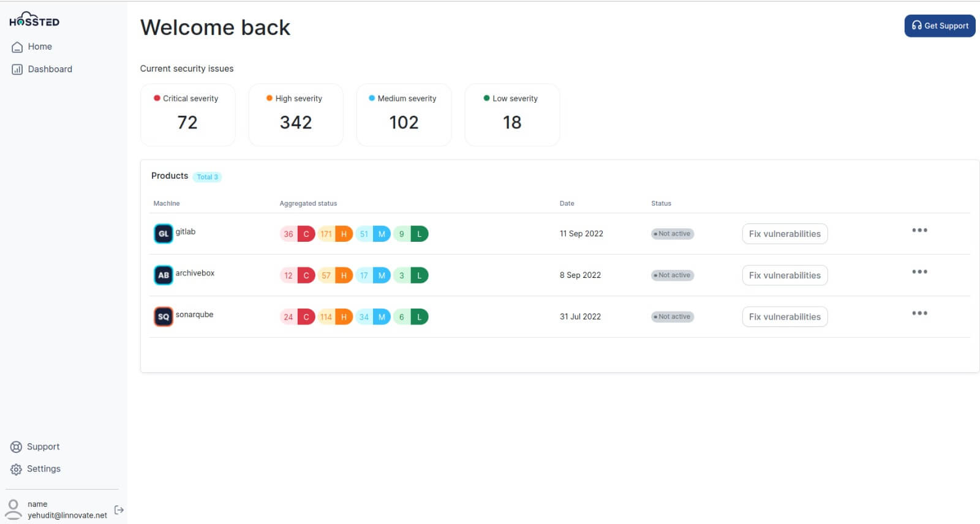This screenshot has height=524, width=980.
Task: Click the user avatar icon at the bottom of the sidebar
Action: click(13, 509)
